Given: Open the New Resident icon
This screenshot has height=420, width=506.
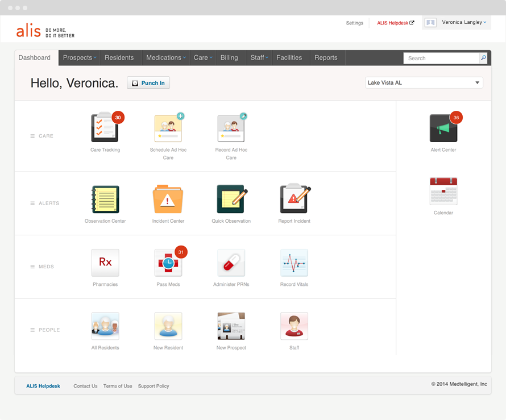Looking at the screenshot, I should 168,326.
